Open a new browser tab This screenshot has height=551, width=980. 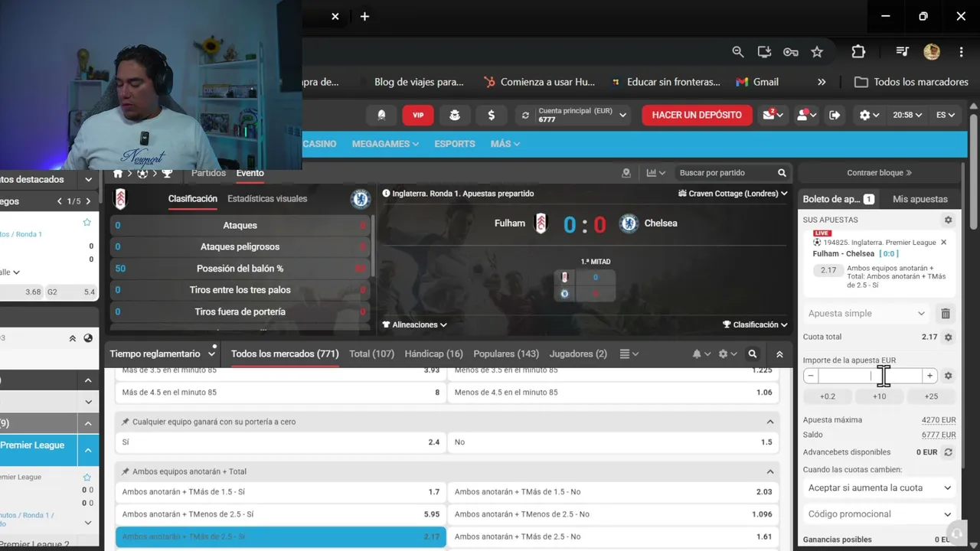tap(364, 16)
